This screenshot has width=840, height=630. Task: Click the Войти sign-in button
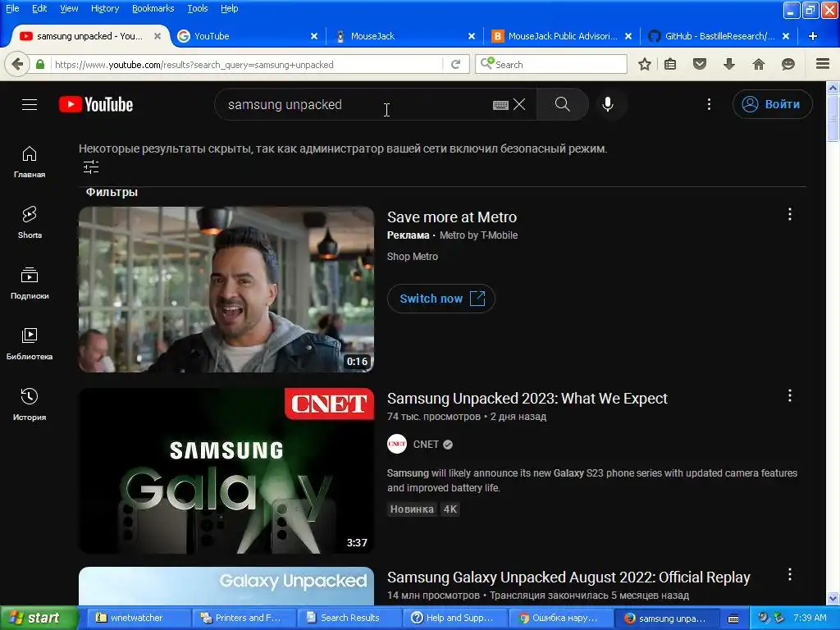772,104
